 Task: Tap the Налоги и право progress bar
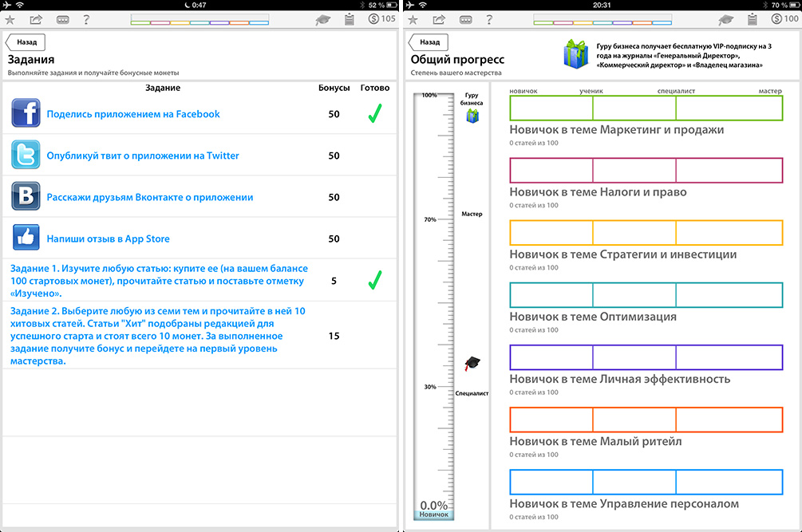point(646,171)
